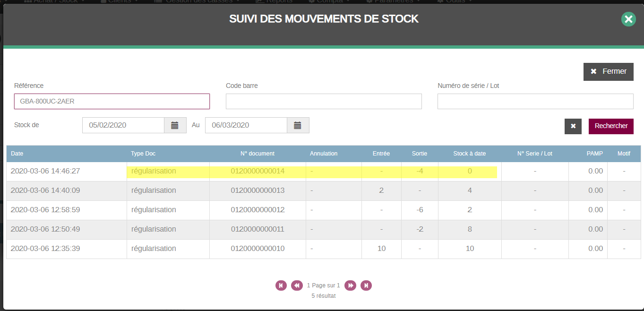Image resolution: width=644 pixels, height=311 pixels.
Task: Close the dialog with the green X icon
Action: 628,19
